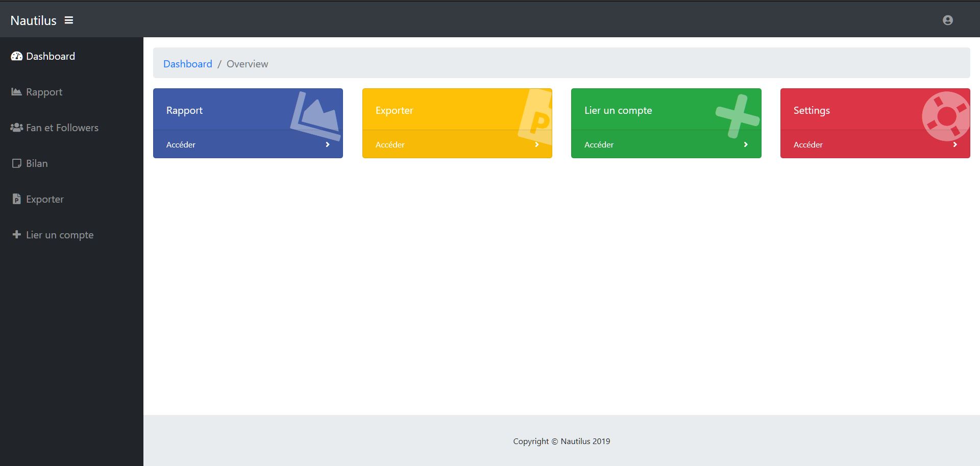Click the large plus icon on green card

(x=737, y=116)
